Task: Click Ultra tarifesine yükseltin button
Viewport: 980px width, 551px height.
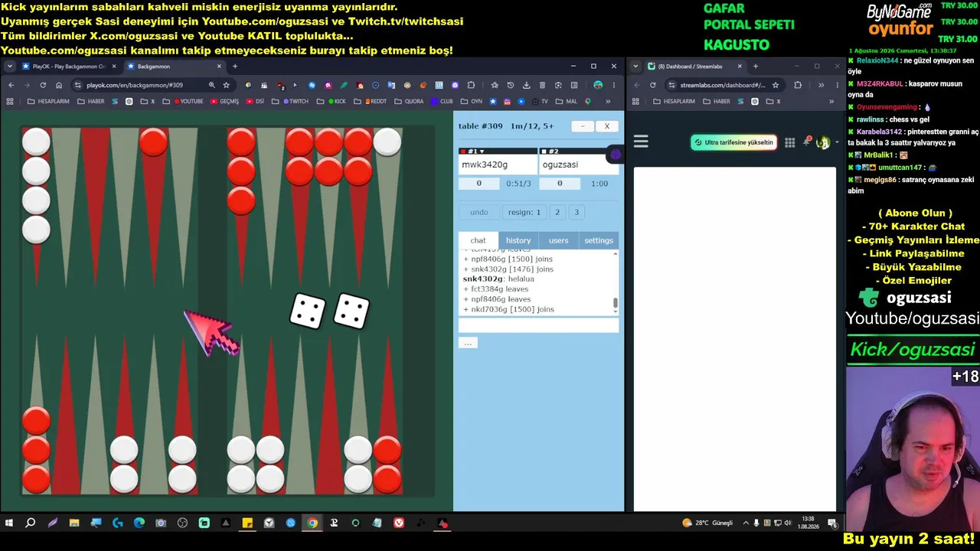Action: [734, 142]
